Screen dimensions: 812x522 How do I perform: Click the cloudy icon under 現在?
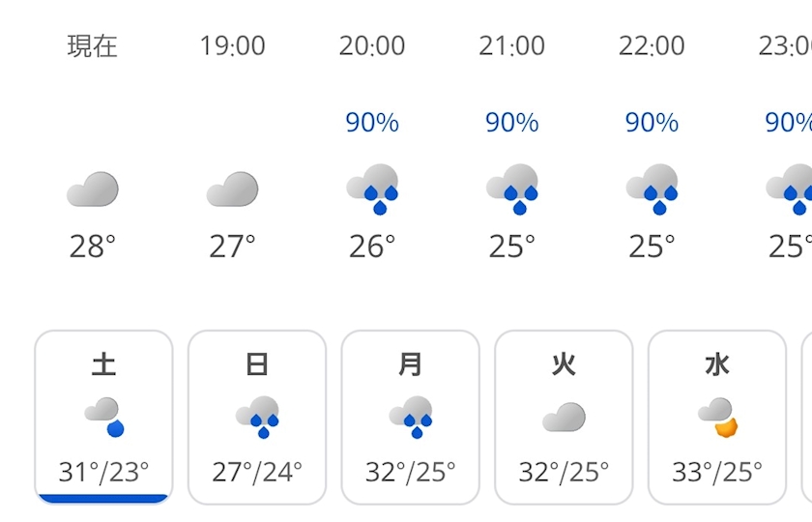pyautogui.click(x=93, y=188)
